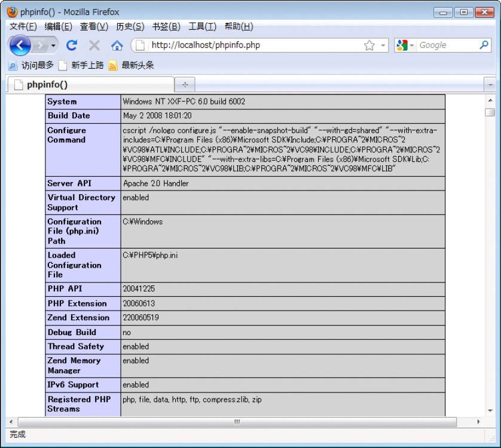Maximize the Firefox window

pos(463,13)
